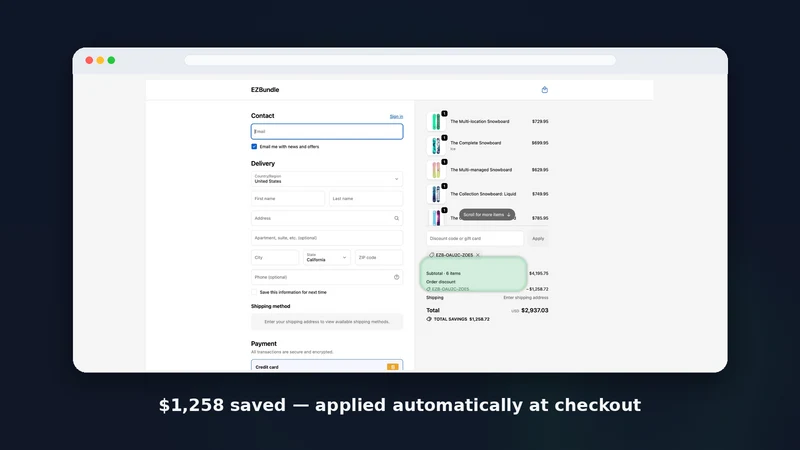
Task: Click the Apply discount button
Action: tap(538, 238)
